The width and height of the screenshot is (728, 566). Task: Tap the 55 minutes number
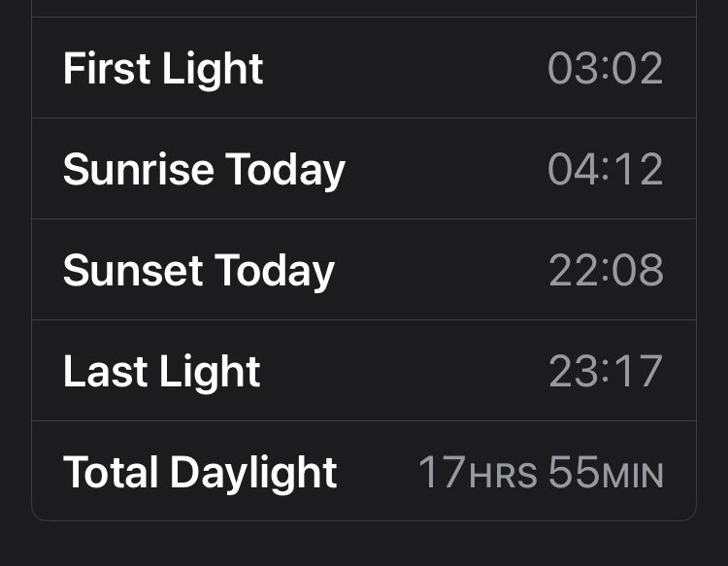coord(574,472)
